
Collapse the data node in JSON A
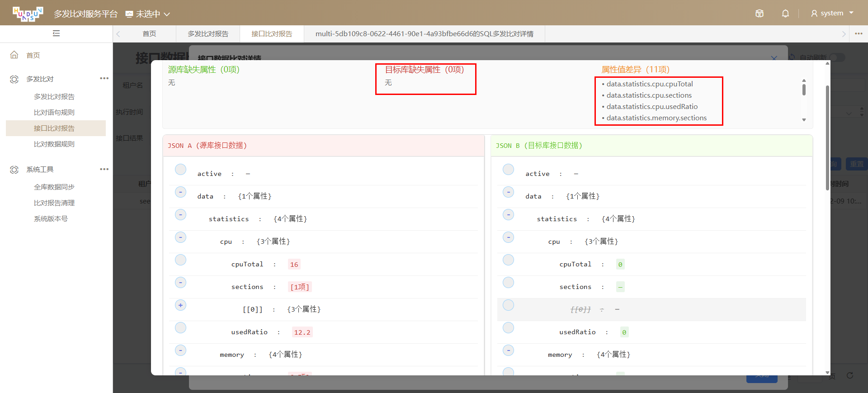[x=180, y=192]
